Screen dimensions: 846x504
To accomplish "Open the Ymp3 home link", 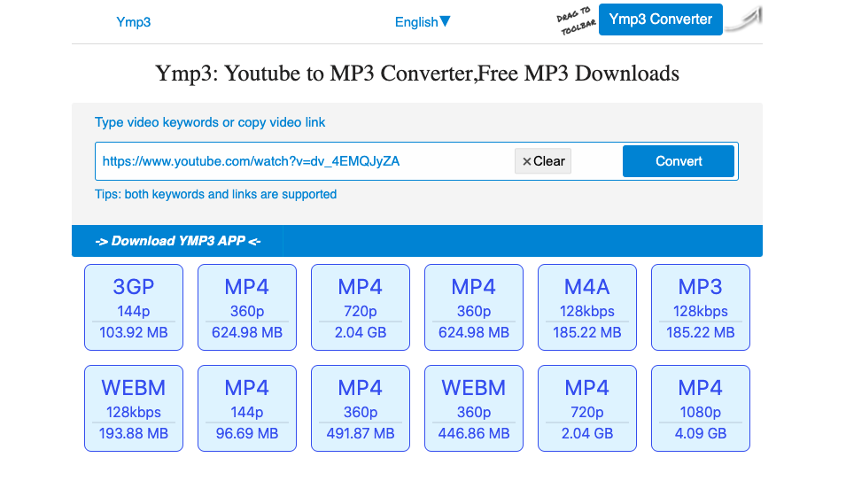I will point(133,22).
